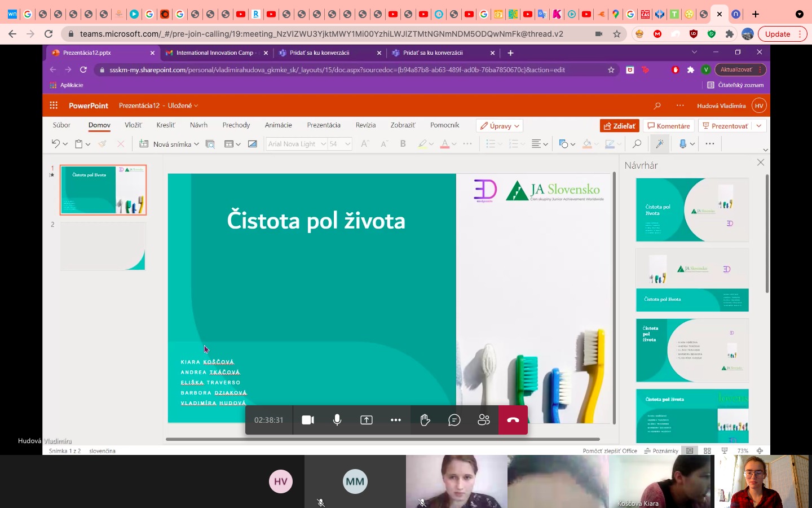Click the PowerPoint search magnifier in header

click(x=657, y=106)
